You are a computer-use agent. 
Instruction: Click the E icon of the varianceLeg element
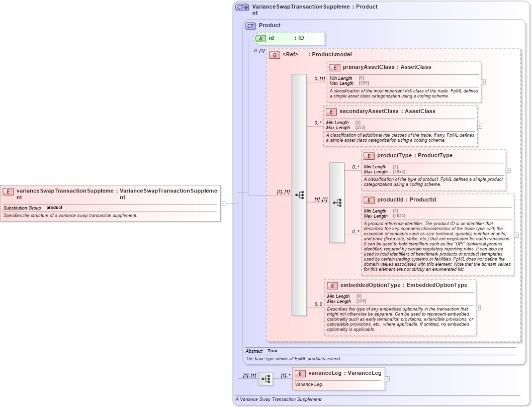pos(300,373)
